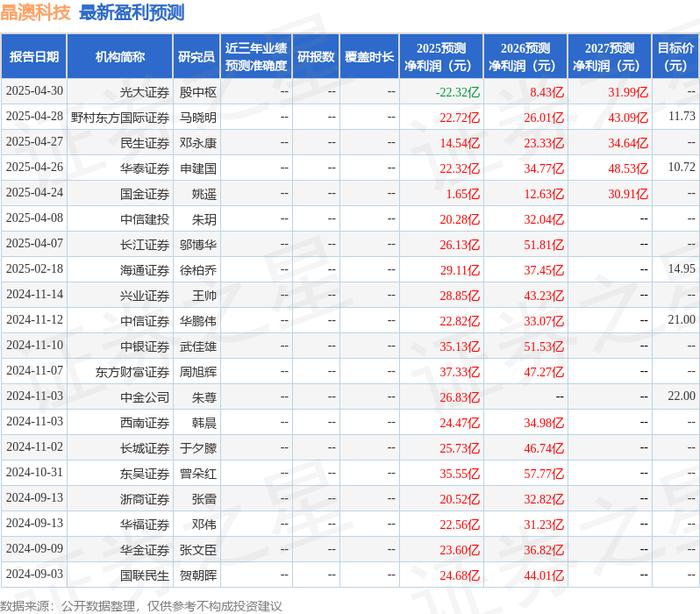Screen dimensions: 700x614
Task: Click the 研究员 column header
Action: 196,57
